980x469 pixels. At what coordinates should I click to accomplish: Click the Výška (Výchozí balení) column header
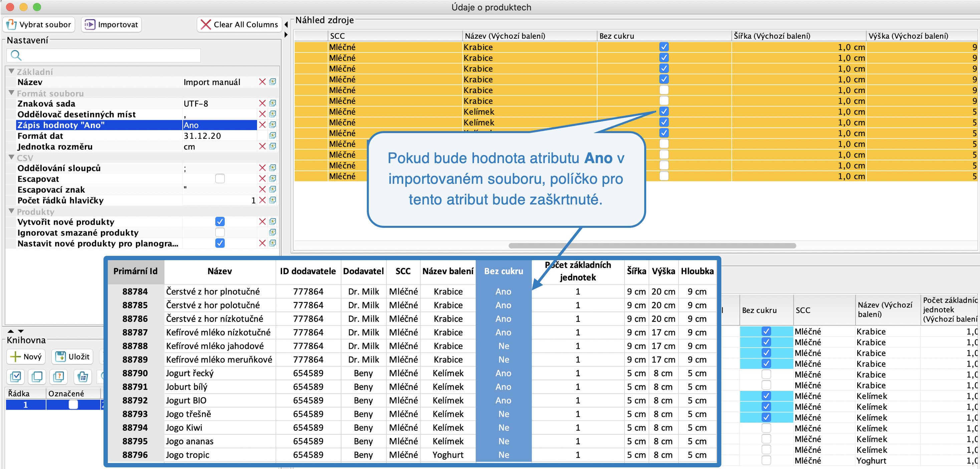click(x=922, y=36)
